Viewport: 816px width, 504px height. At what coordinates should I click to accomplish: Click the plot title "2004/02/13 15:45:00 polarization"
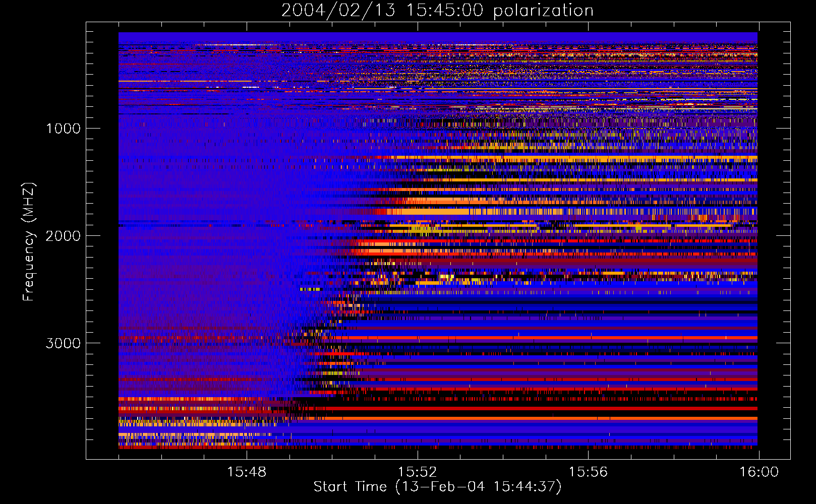coord(437,10)
